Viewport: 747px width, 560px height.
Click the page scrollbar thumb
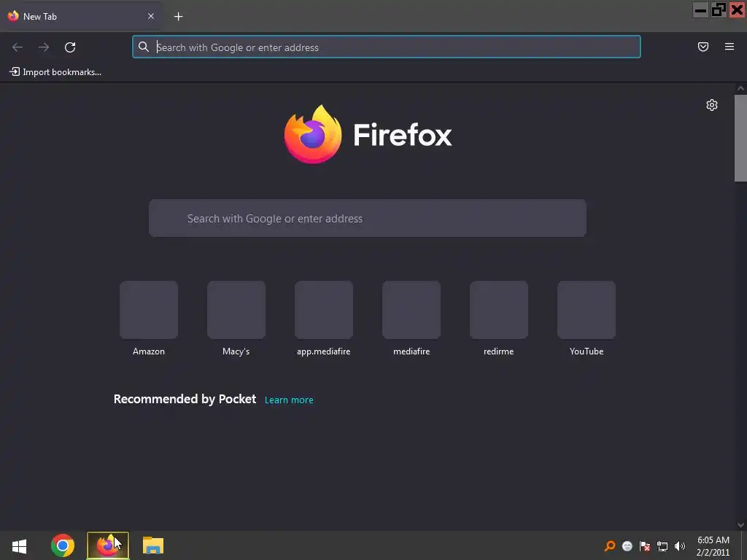[x=740, y=138]
